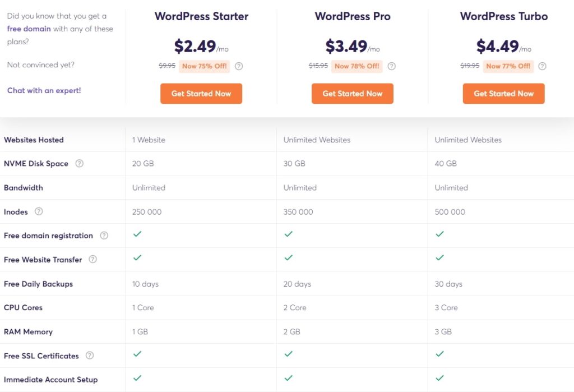Choose the WordPress Turbo Get Started button

coord(503,94)
